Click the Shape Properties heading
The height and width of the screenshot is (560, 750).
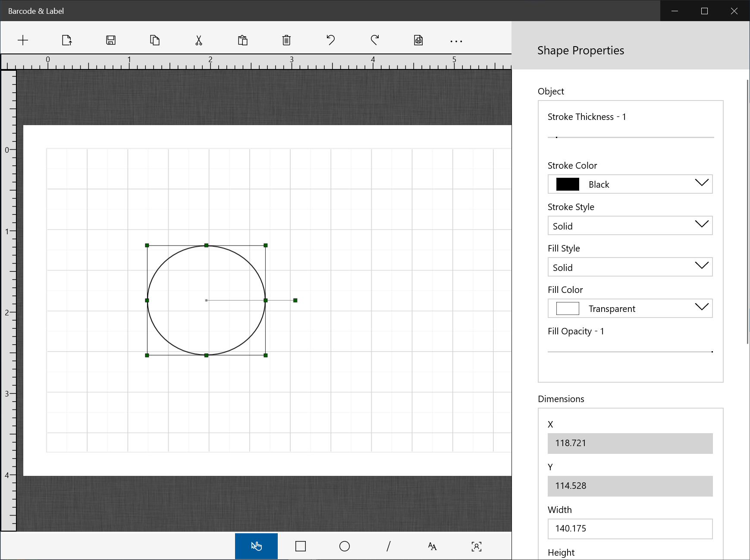(x=581, y=50)
